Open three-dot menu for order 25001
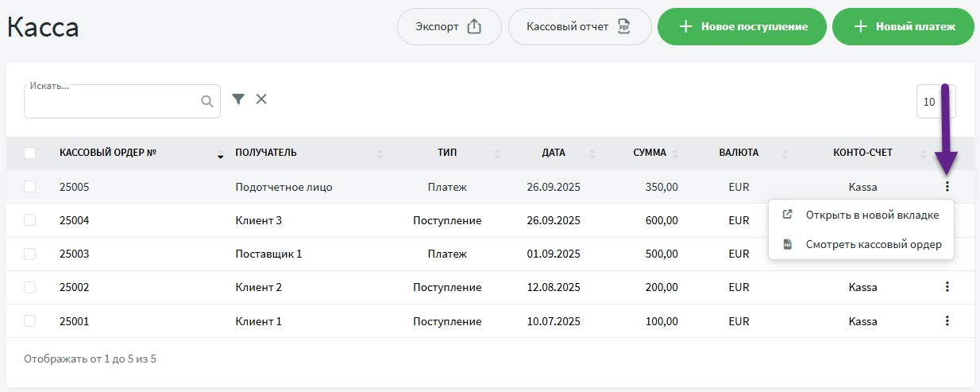980x392 pixels. click(x=947, y=321)
